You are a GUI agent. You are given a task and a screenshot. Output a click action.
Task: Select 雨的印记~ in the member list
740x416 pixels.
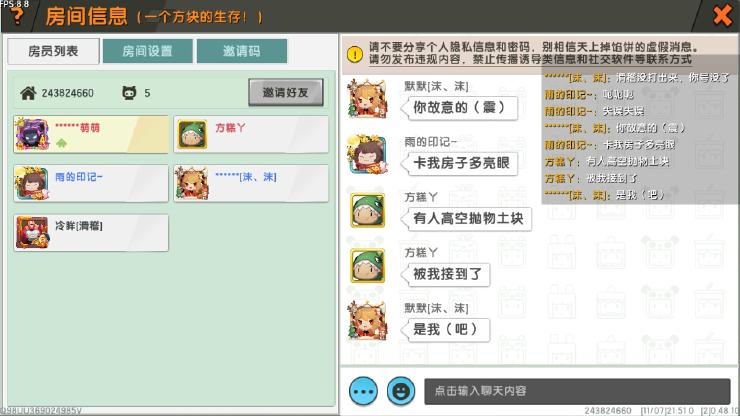tap(91, 183)
